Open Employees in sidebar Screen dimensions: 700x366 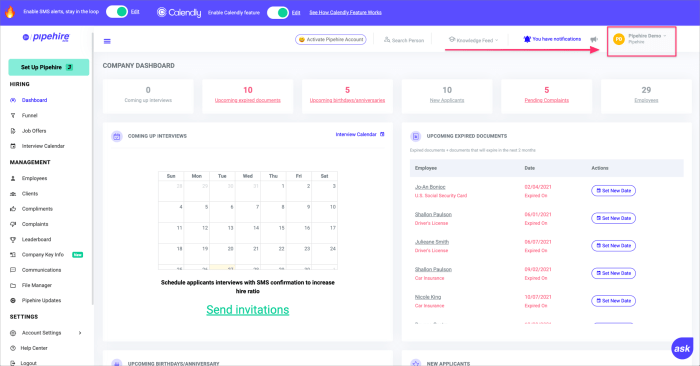click(x=34, y=178)
